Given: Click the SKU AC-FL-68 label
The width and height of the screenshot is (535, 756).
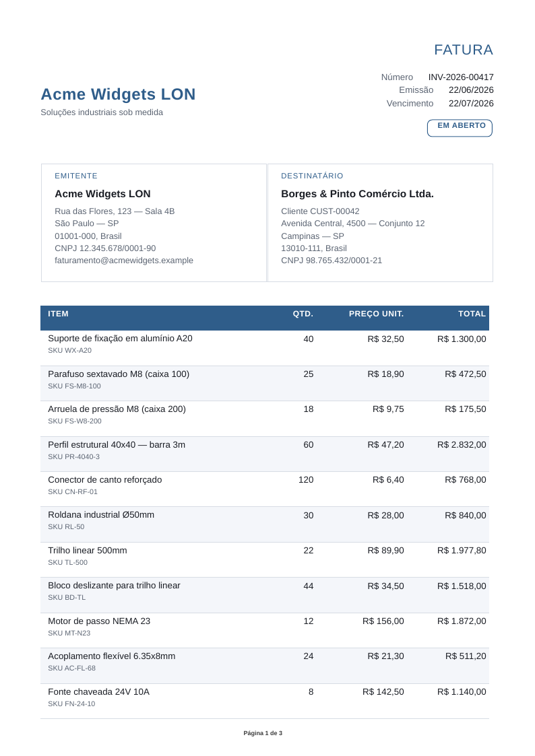Looking at the screenshot, I should coord(72,668).
